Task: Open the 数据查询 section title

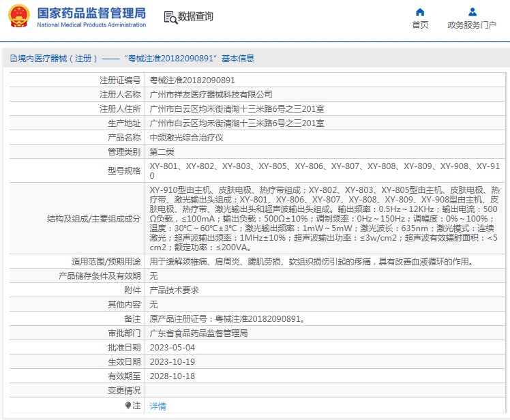Action: pyautogui.click(x=195, y=17)
